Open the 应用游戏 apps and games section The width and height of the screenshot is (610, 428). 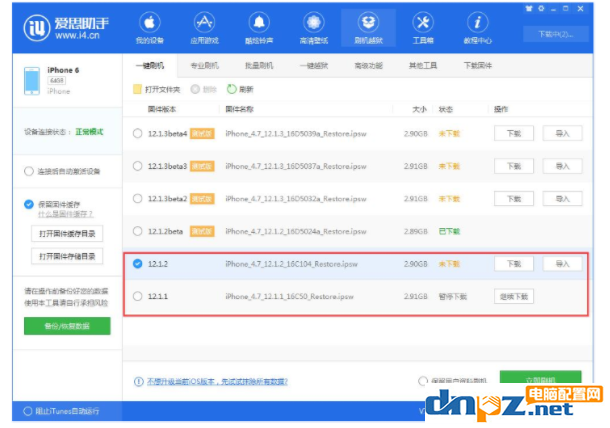coord(204,28)
